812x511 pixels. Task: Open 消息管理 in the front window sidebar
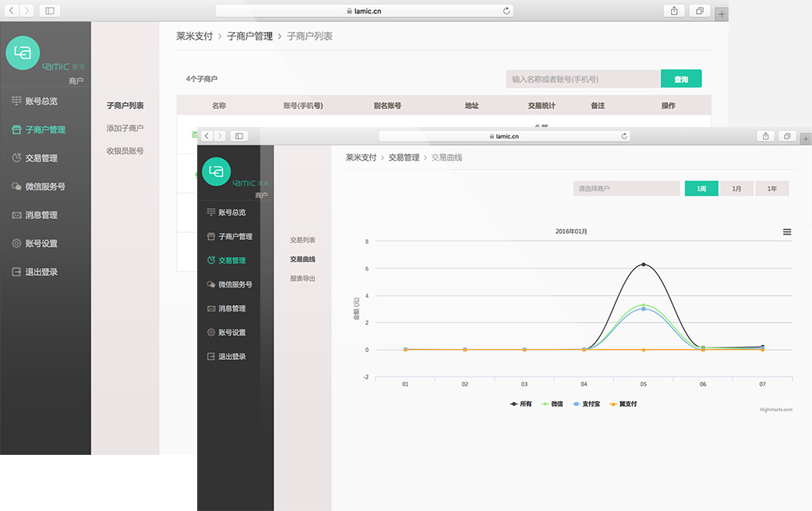pos(226,308)
